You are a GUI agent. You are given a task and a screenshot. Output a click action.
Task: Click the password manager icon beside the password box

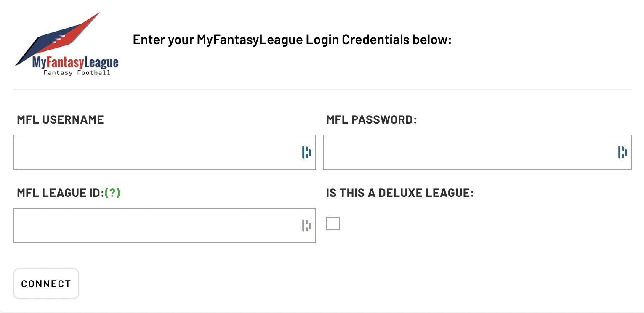click(x=622, y=152)
